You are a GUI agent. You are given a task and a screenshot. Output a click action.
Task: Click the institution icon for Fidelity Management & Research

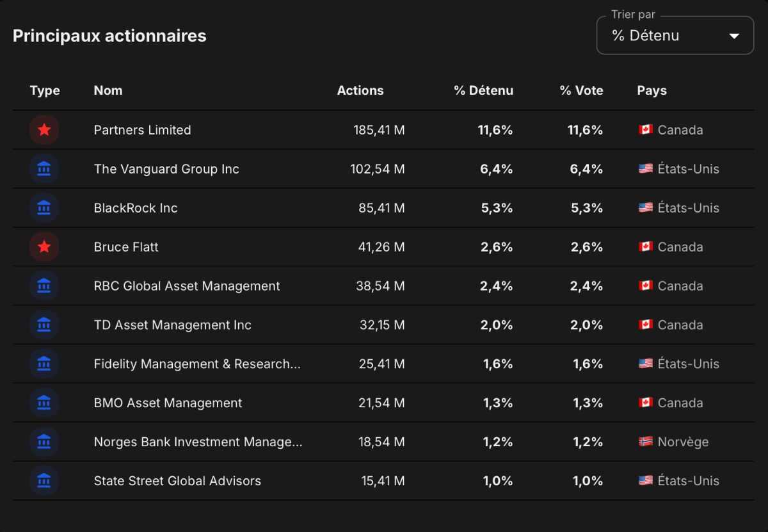[x=44, y=364]
